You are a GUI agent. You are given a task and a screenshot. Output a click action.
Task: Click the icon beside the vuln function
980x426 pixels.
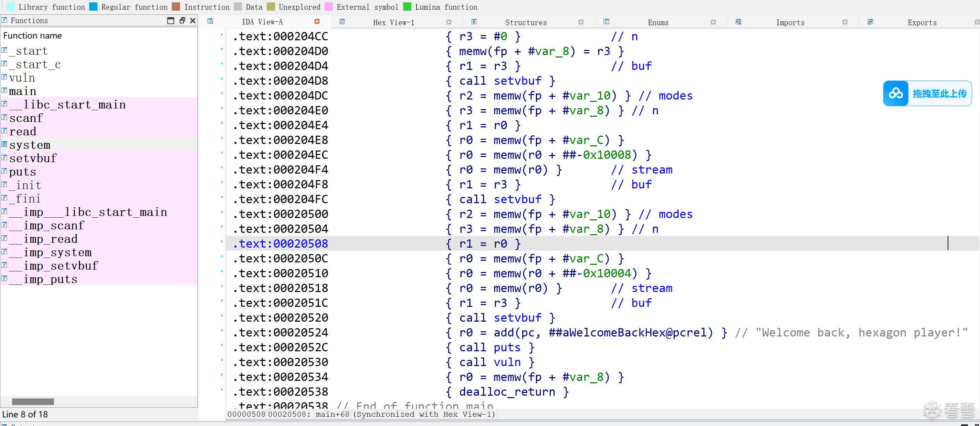(4, 77)
